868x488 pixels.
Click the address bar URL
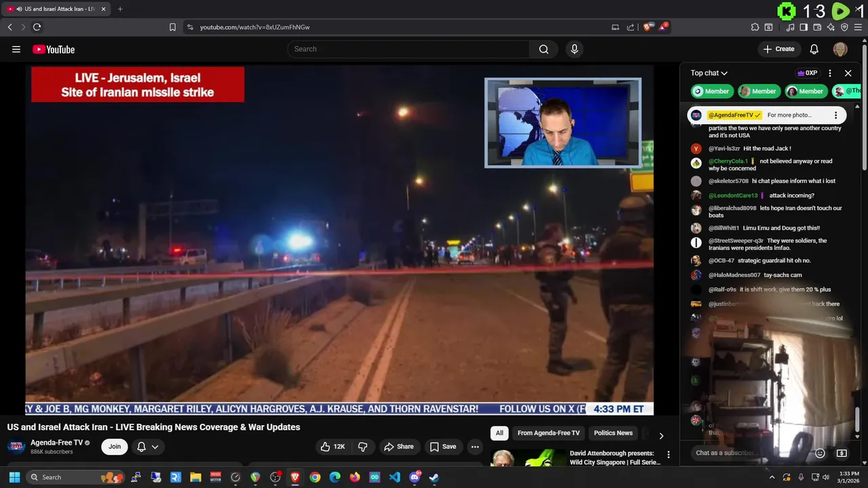(255, 27)
